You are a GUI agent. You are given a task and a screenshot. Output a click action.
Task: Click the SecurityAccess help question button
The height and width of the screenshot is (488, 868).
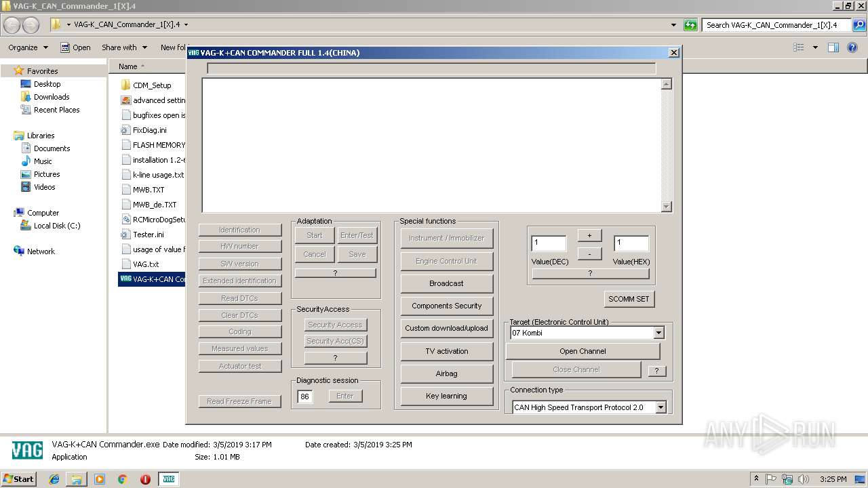tap(335, 358)
